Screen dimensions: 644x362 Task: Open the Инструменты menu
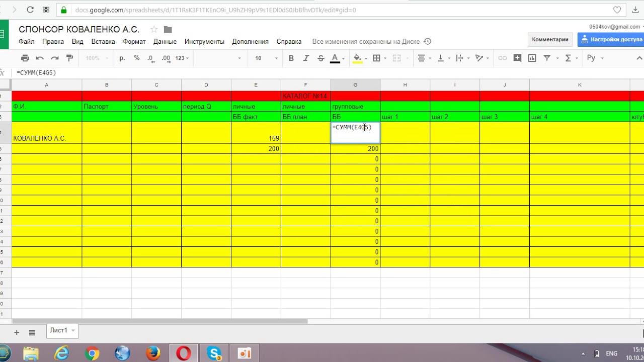pos(204,42)
